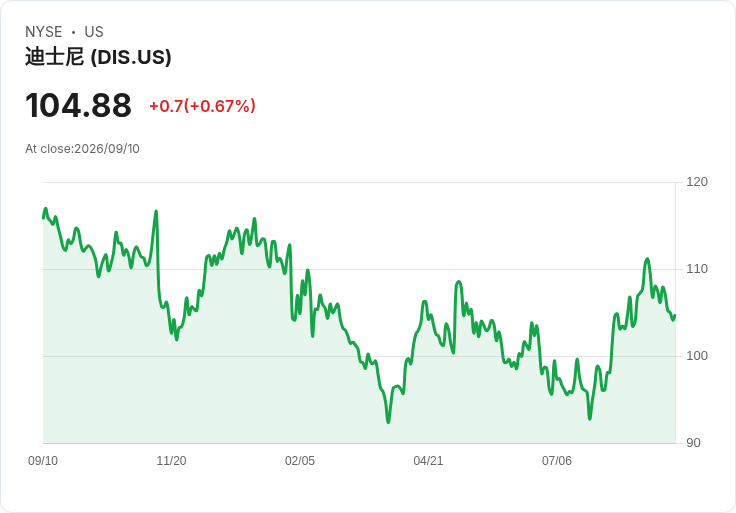Click the At close:2026/09/10 timestamp

(82, 149)
